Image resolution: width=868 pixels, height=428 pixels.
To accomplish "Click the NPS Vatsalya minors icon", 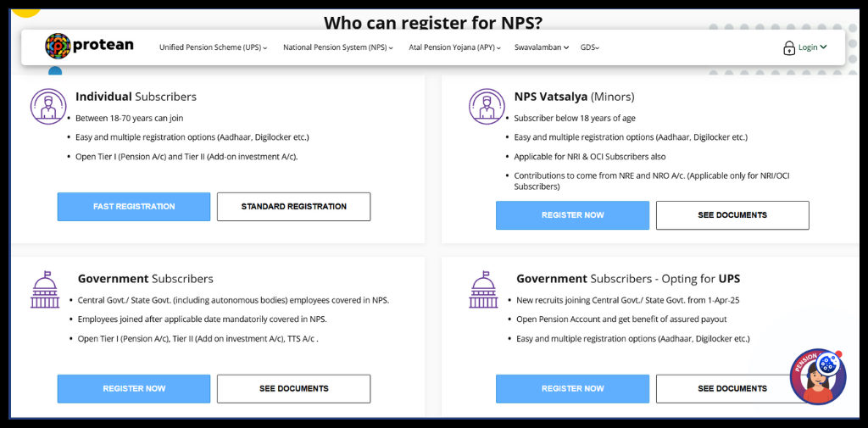I will click(x=487, y=106).
